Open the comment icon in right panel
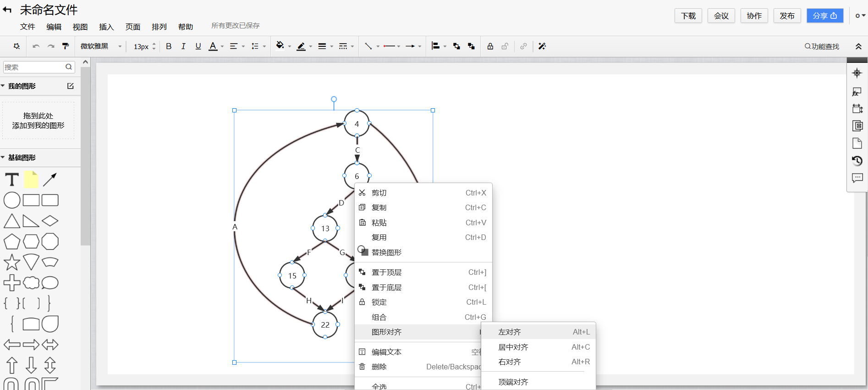The width and height of the screenshot is (868, 390). click(857, 178)
